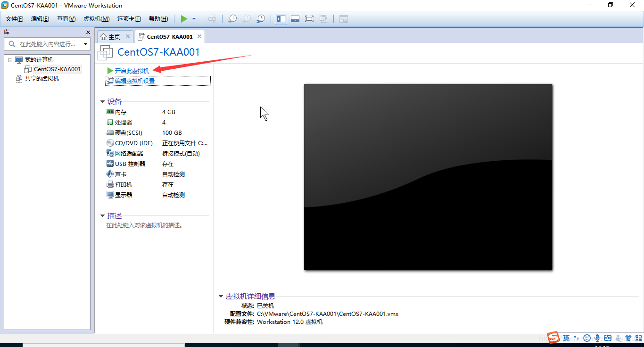Open the 虚拟机(M) menu

[x=96, y=19]
